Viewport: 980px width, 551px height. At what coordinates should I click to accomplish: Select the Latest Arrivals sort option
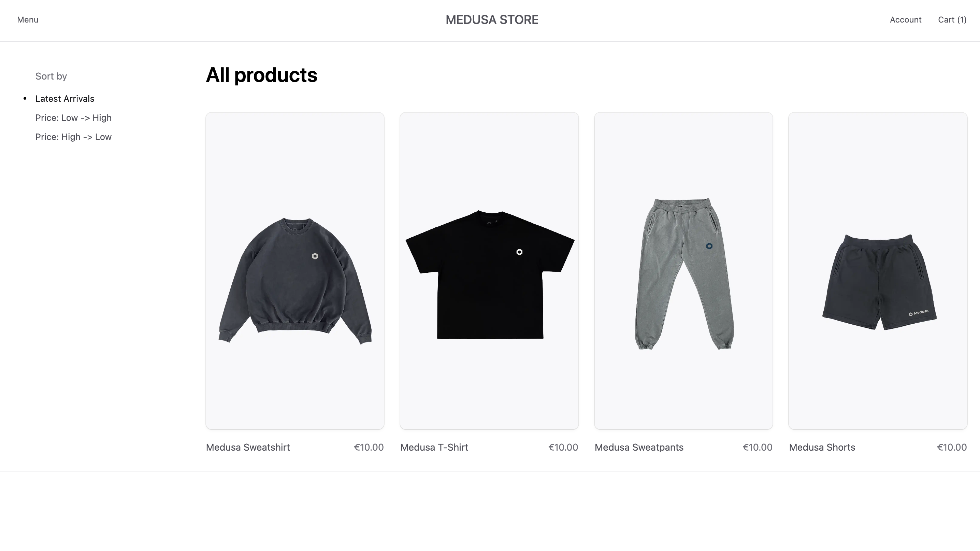click(65, 98)
